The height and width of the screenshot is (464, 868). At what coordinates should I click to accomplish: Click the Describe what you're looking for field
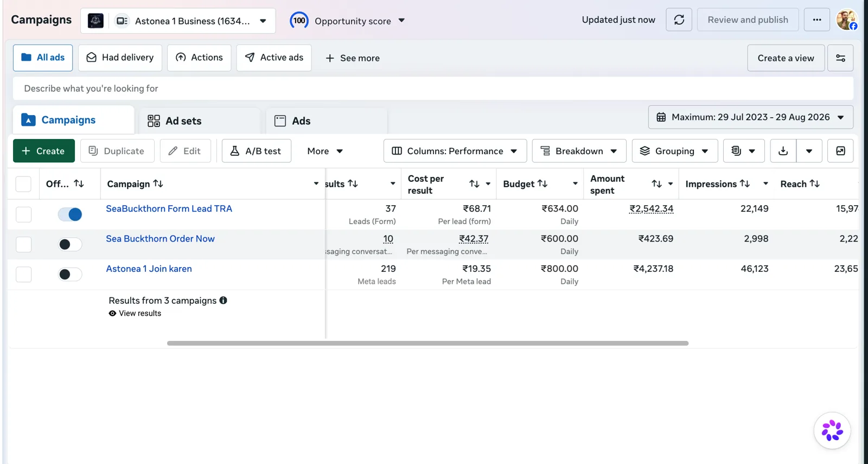[x=433, y=88]
